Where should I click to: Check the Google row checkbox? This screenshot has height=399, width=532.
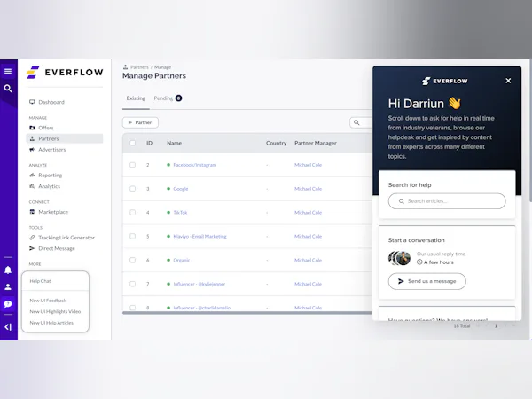pyautogui.click(x=133, y=189)
